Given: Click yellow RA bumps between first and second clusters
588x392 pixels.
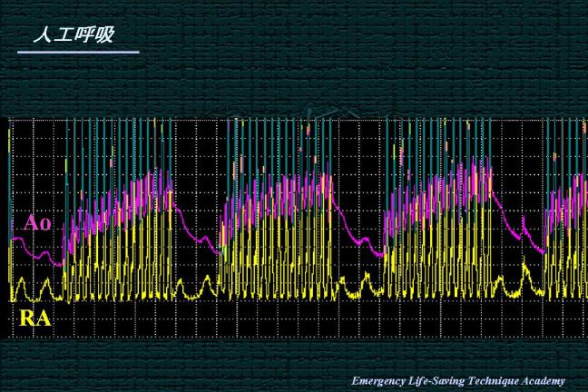Looking at the screenshot, I should point(195,288).
